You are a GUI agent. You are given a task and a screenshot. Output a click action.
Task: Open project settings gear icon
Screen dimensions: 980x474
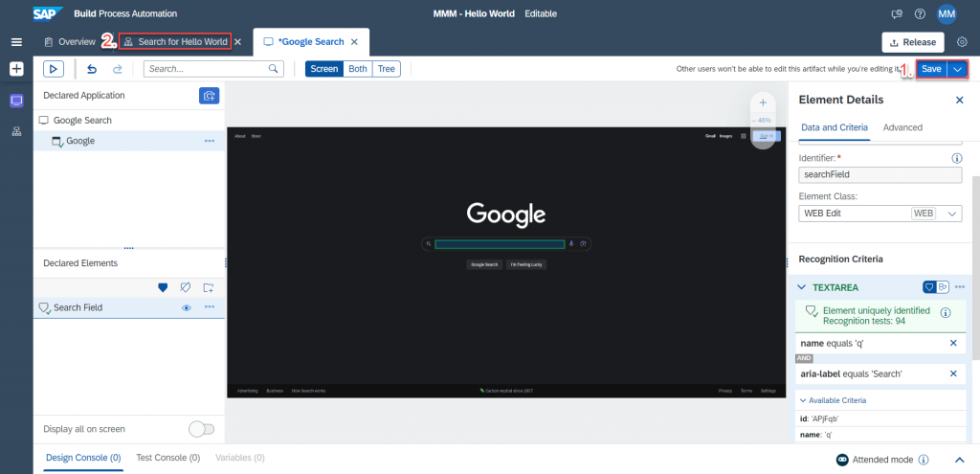(963, 42)
